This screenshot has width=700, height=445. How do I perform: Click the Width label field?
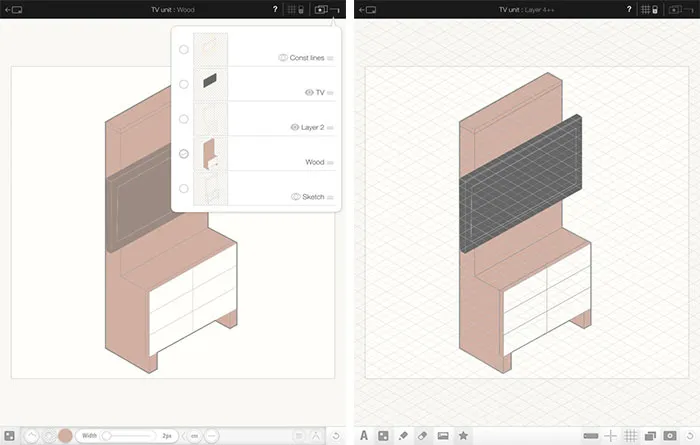[x=89, y=436]
